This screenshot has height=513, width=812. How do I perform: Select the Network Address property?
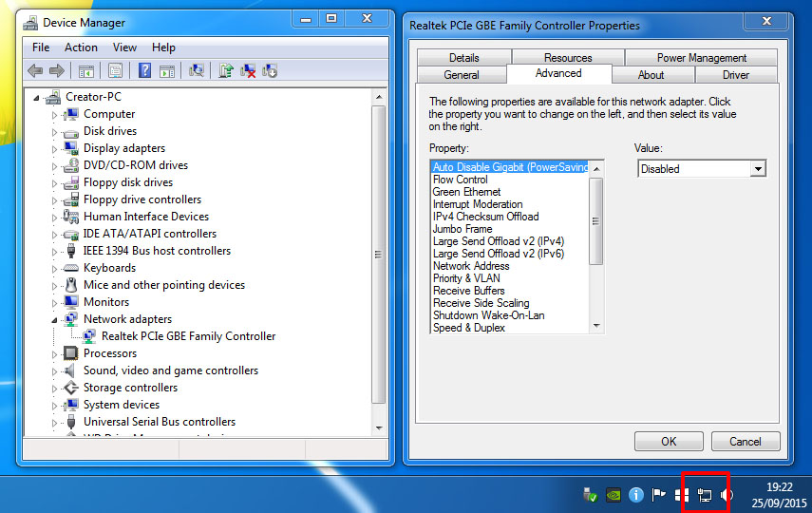(471, 266)
